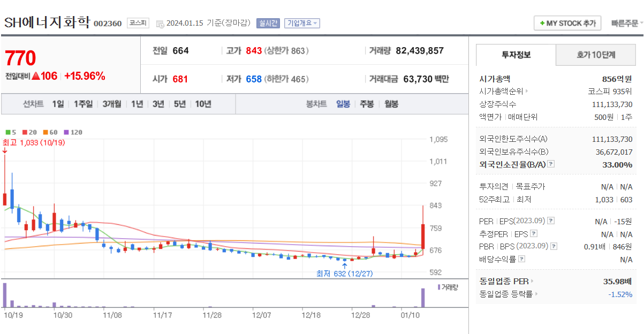Select the 10년 line chart period
Image resolution: width=644 pixels, height=334 pixels.
[203, 104]
